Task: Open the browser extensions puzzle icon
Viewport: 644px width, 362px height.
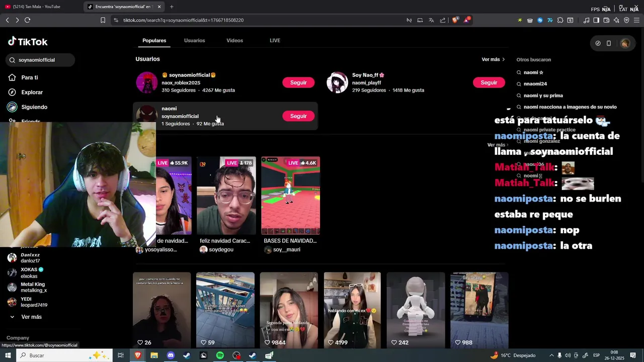Action: 560,20
